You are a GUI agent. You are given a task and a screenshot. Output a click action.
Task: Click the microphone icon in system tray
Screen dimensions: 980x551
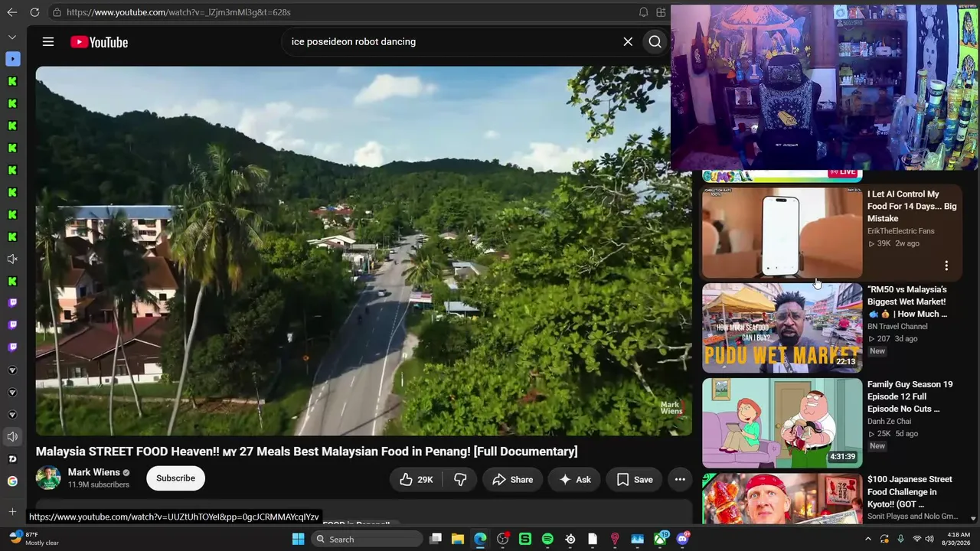click(900, 540)
